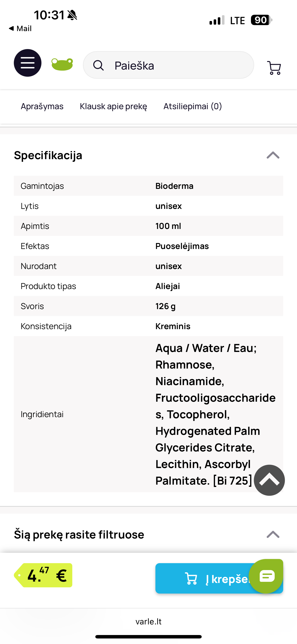This screenshot has height=644, width=297.
Task: Tap the varle.lt address bar
Action: pyautogui.click(x=148, y=621)
